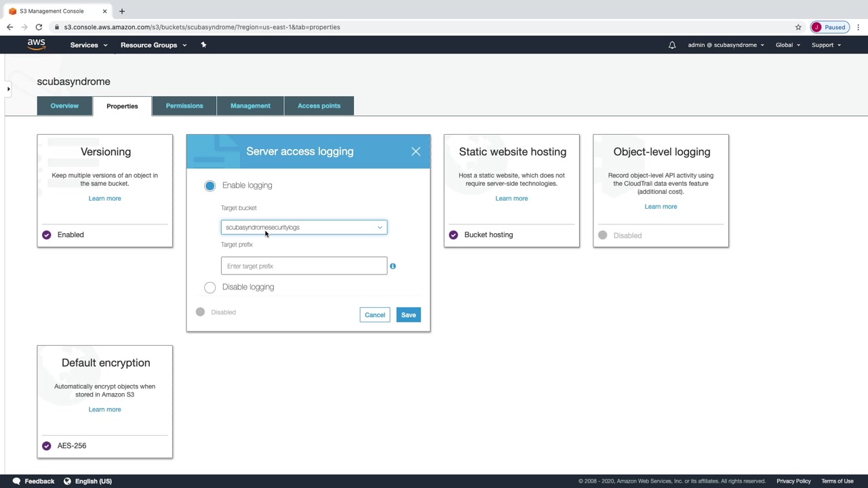
Task: Click the site lock icon in address bar
Action: (x=57, y=27)
